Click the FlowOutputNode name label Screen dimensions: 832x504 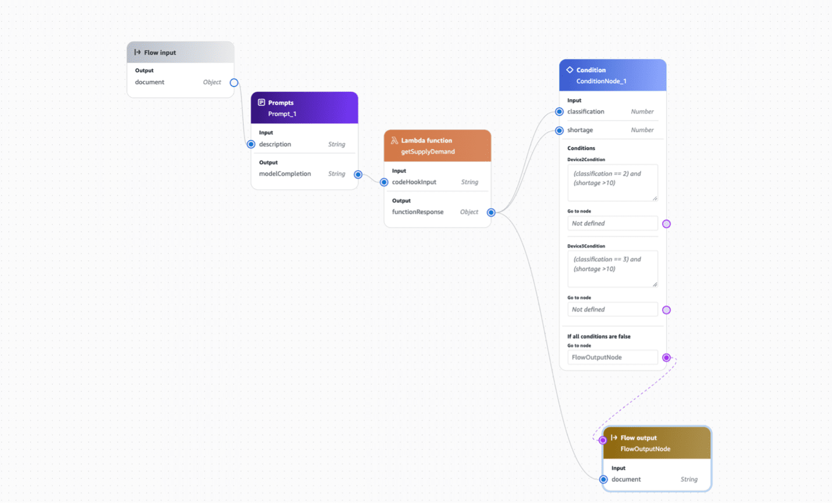pyautogui.click(x=645, y=449)
